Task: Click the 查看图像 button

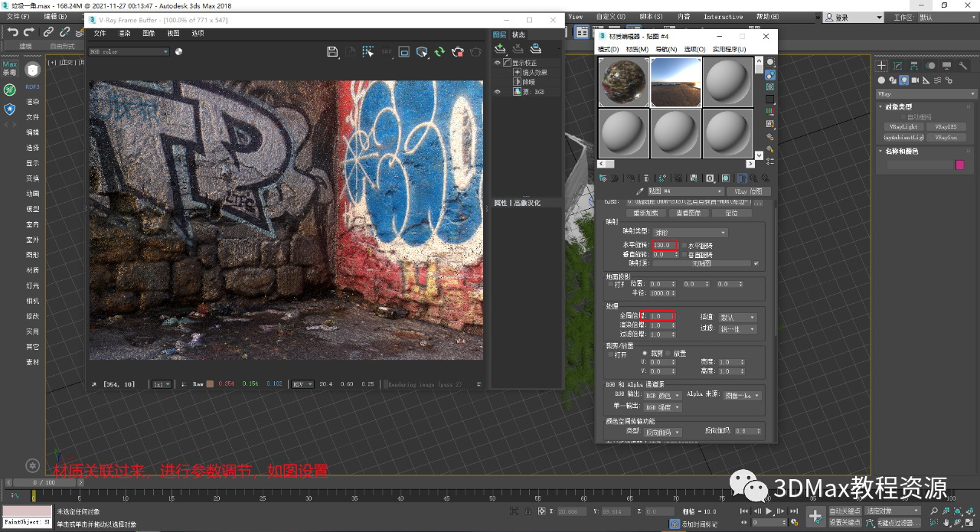Action: 689,213
